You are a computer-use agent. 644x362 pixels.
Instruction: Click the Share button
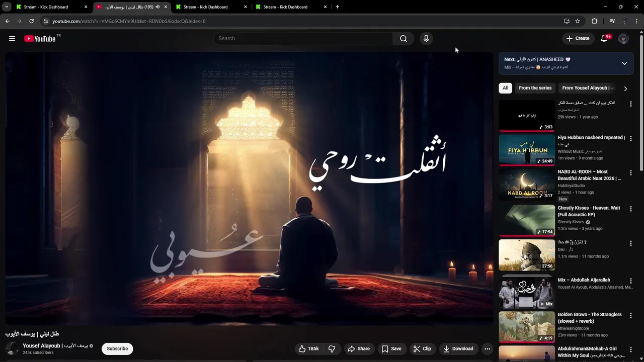coord(359,348)
